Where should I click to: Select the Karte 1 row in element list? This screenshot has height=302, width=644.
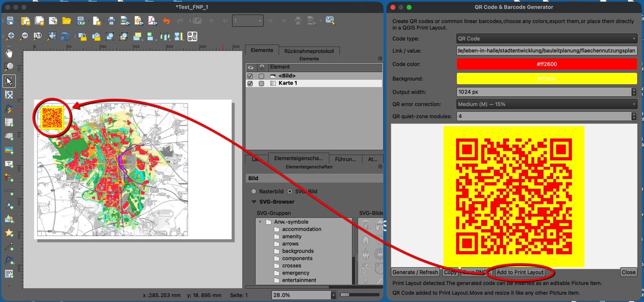tap(314, 84)
